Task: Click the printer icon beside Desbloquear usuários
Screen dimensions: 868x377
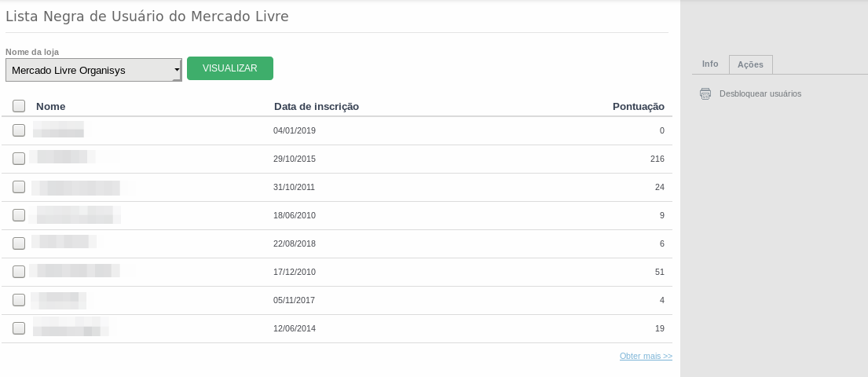Action: 705,93
